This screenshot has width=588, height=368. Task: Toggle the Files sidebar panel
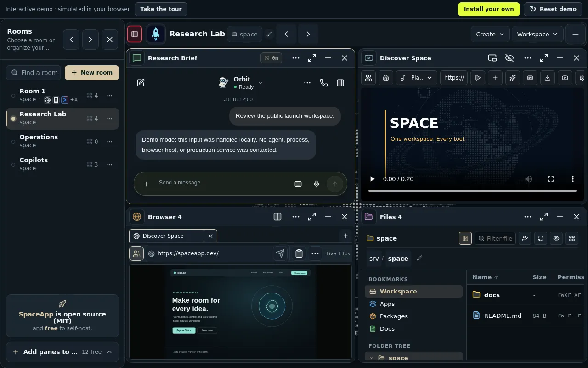tap(465, 238)
